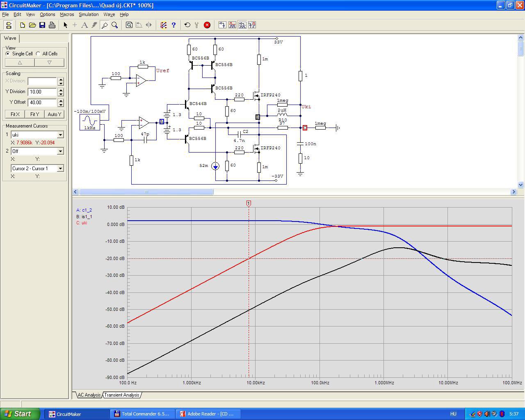Select the Single Cell radio button
Screen dimensions: 525x420
tap(8, 54)
